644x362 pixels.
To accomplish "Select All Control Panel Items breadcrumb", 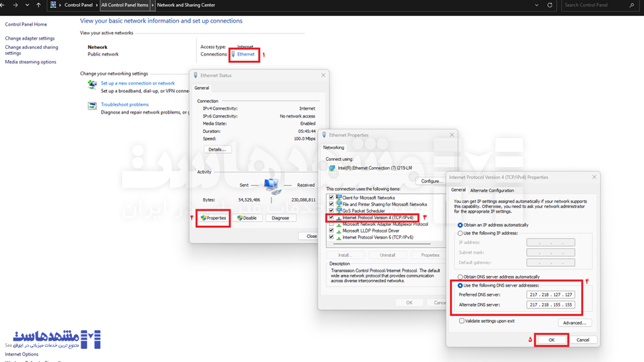I will pos(124,5).
